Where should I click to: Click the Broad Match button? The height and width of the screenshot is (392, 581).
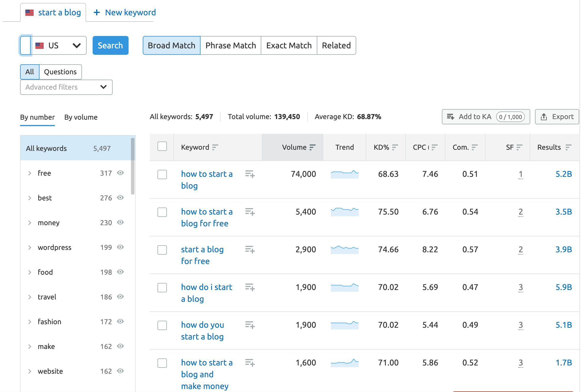pos(171,45)
